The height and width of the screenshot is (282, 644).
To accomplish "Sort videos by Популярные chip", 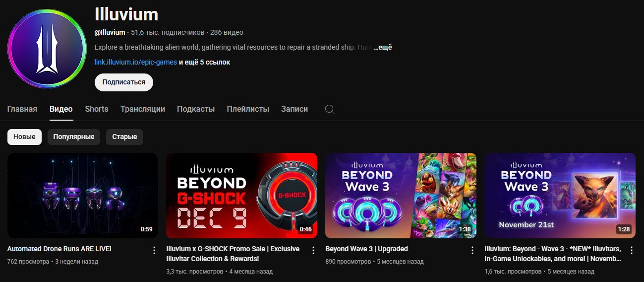I will (74, 137).
